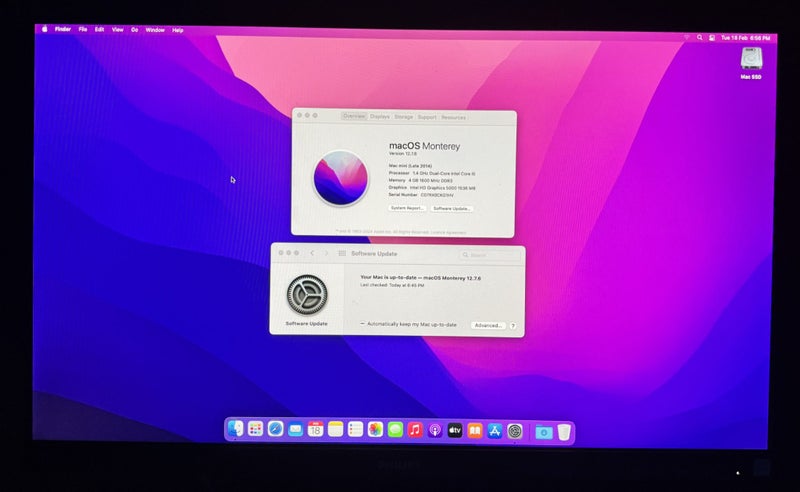This screenshot has width=800, height=492.
Task: Open Reminders in the Dock
Action: pyautogui.click(x=355, y=429)
